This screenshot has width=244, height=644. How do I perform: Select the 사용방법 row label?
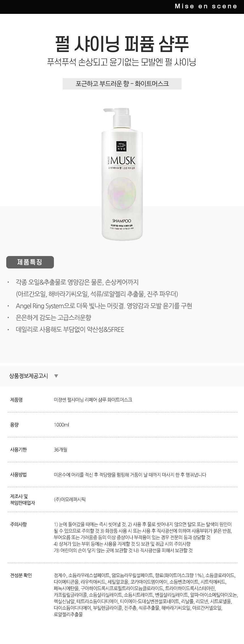[18, 474]
